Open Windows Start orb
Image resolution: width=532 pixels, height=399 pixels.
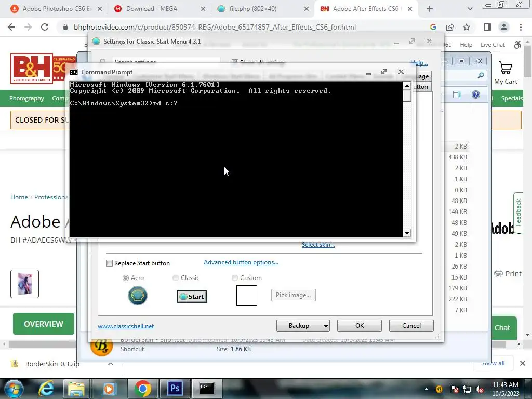click(13, 389)
